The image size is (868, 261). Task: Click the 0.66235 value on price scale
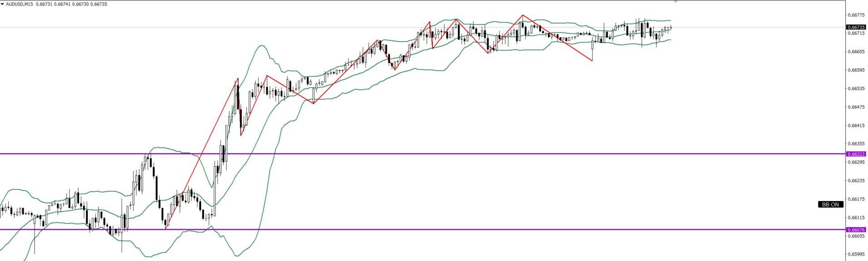tap(856, 180)
